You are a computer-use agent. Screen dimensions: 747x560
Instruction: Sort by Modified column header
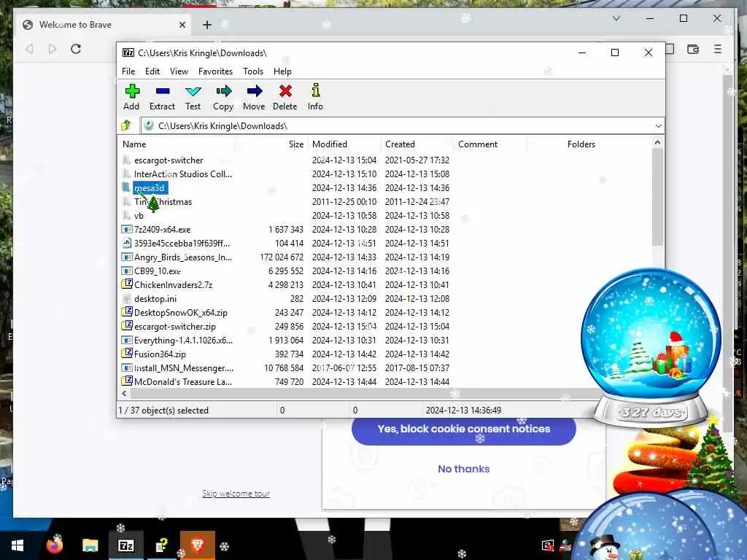[344, 144]
